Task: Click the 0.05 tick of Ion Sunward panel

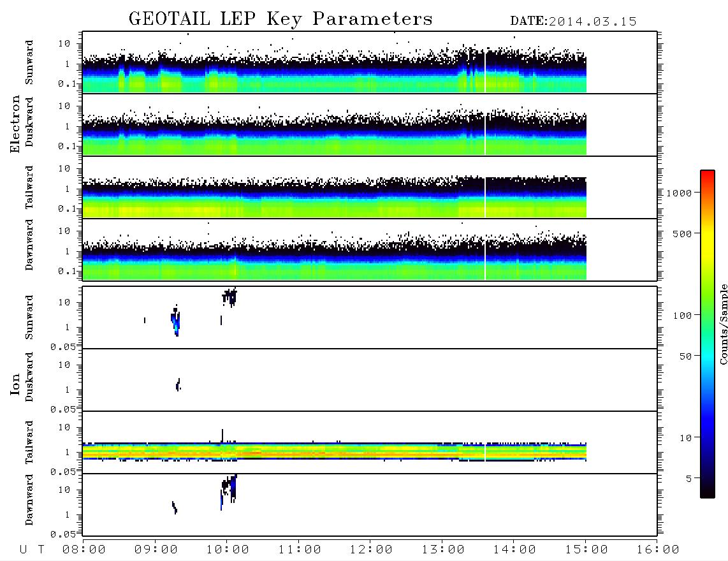Action: pyautogui.click(x=62, y=346)
